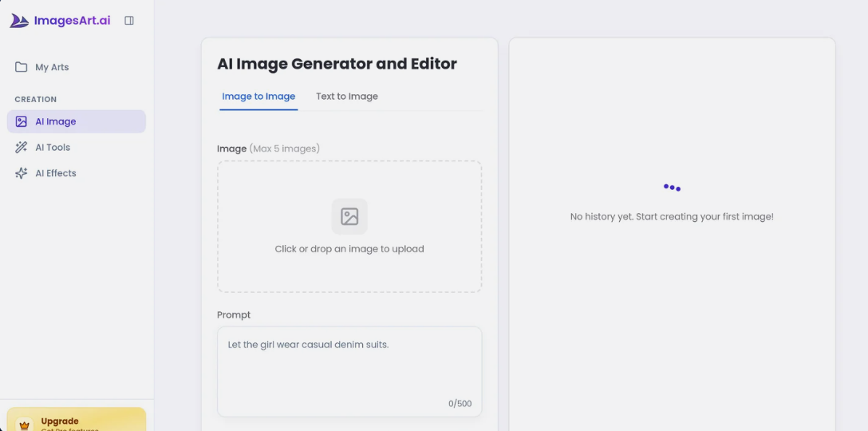
Task: Open the AI Effects label
Action: click(56, 173)
